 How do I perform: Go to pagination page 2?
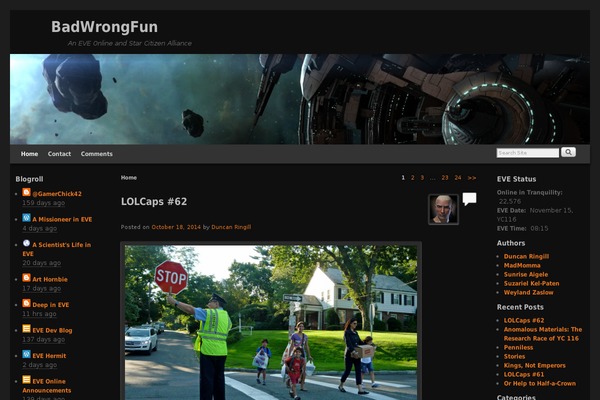(x=412, y=178)
